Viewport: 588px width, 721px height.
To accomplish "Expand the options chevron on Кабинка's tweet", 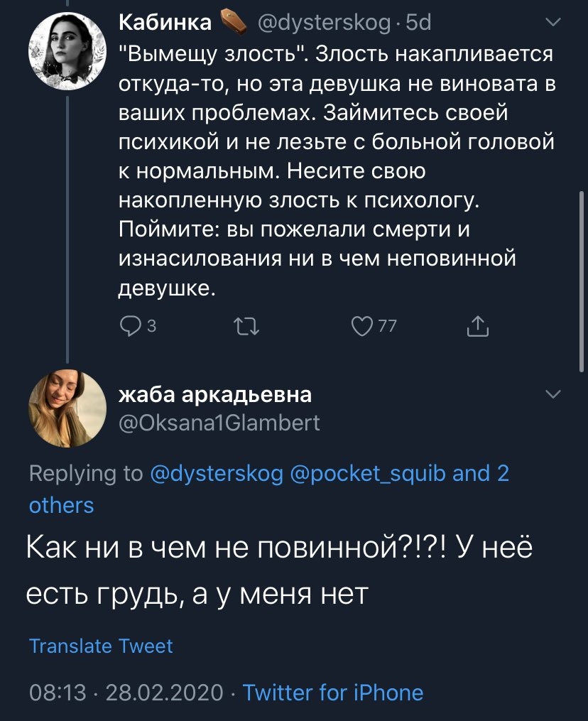I will tap(551, 23).
